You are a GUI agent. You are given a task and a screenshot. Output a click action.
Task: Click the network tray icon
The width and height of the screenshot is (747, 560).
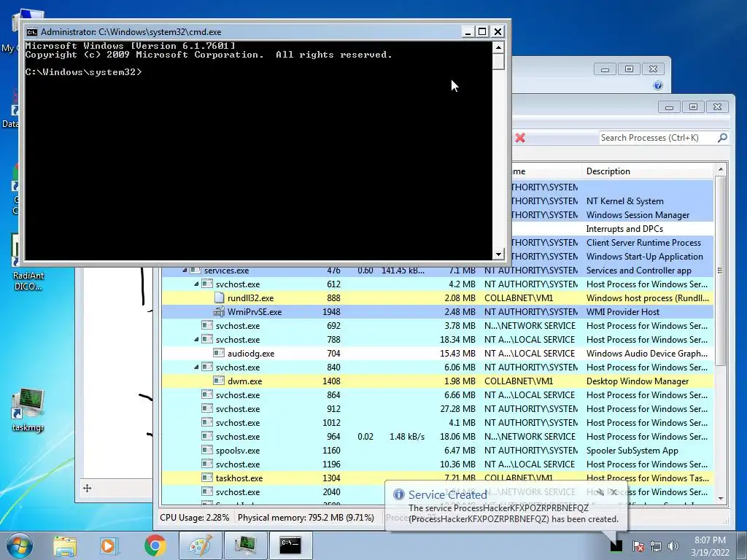pos(656,546)
